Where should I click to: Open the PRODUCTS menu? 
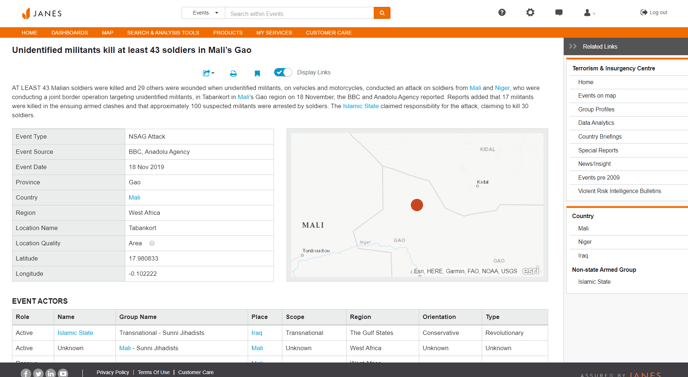click(x=228, y=33)
